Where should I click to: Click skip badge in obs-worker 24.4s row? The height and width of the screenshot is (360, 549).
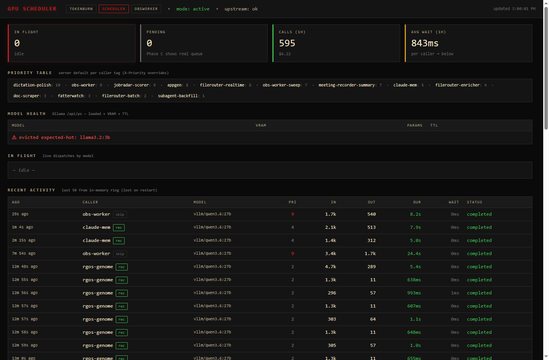pyautogui.click(x=120, y=254)
